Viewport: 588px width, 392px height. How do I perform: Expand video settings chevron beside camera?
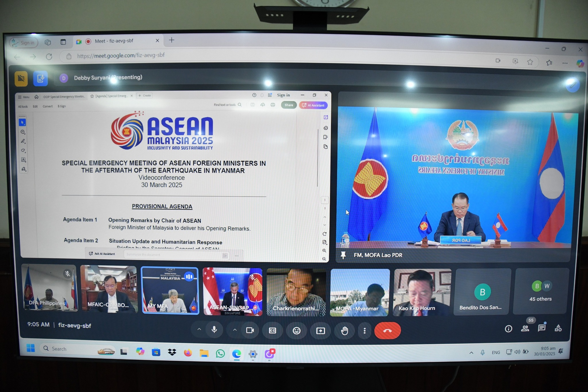(235, 330)
